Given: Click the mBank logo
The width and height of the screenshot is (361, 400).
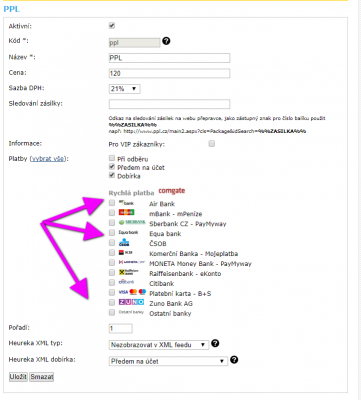Looking at the screenshot, I should tap(127, 212).
